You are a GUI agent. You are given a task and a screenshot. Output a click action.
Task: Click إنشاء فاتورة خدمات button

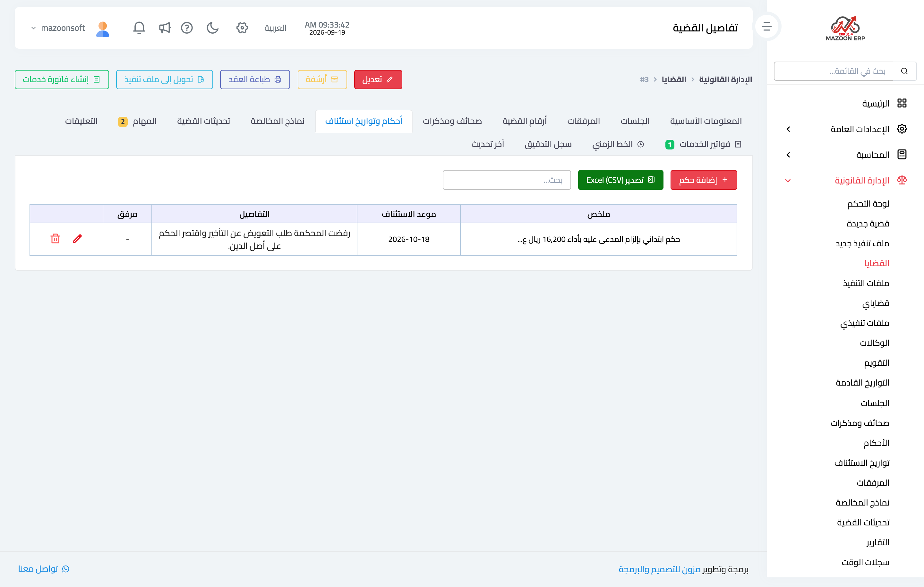62,80
